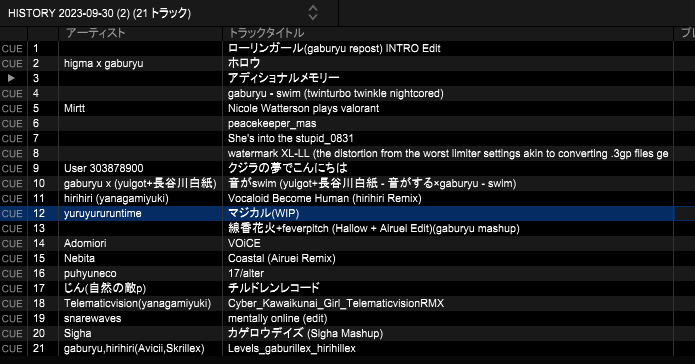Viewport: 695px width, 364px height.
Task: Click CUE button for track 17
Action: pyautogui.click(x=12, y=289)
